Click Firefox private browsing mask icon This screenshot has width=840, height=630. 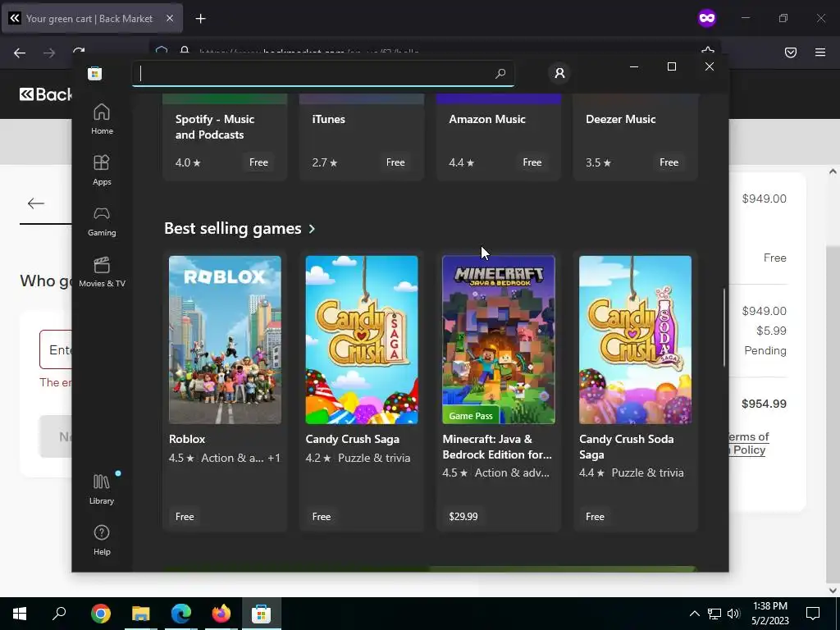(x=706, y=18)
